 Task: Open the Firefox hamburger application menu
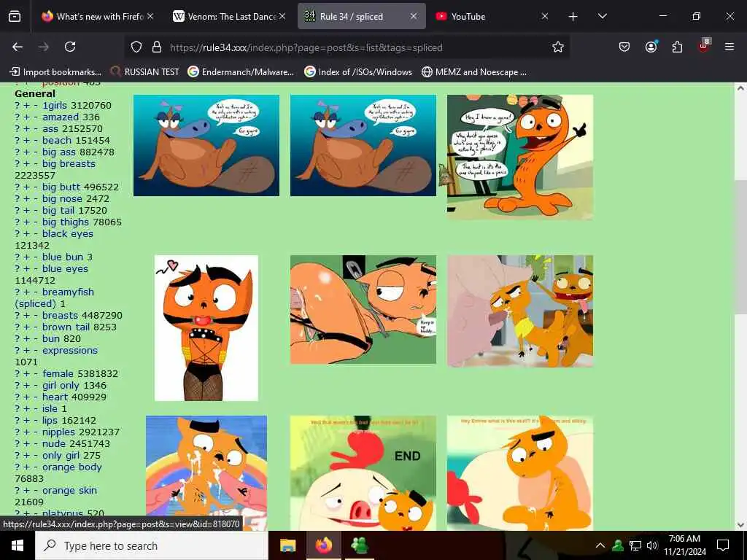[x=729, y=47]
